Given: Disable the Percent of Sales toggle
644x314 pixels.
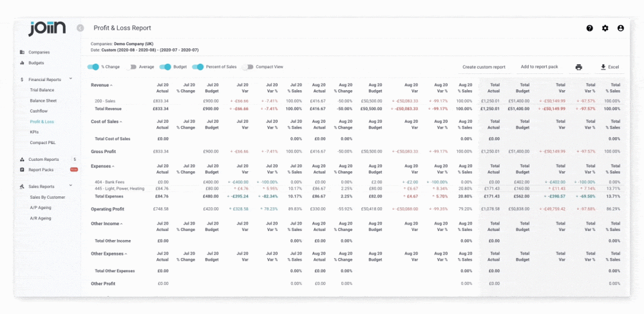Looking at the screenshot, I should point(198,67).
